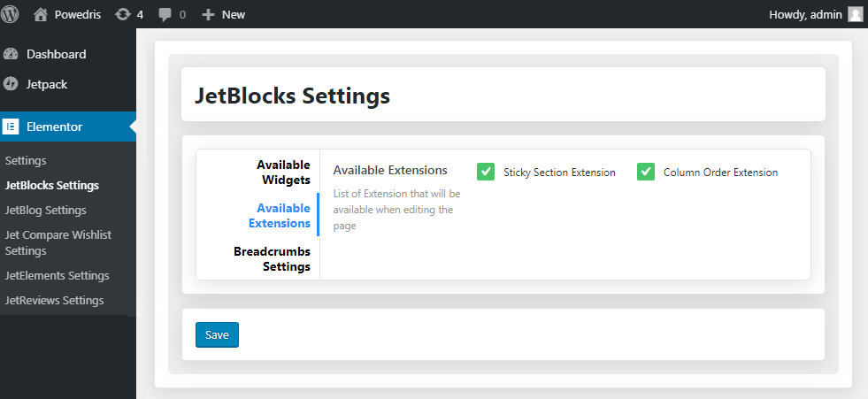The height and width of the screenshot is (399, 868).
Task: Click the Elementor logo icon
Action: (11, 127)
